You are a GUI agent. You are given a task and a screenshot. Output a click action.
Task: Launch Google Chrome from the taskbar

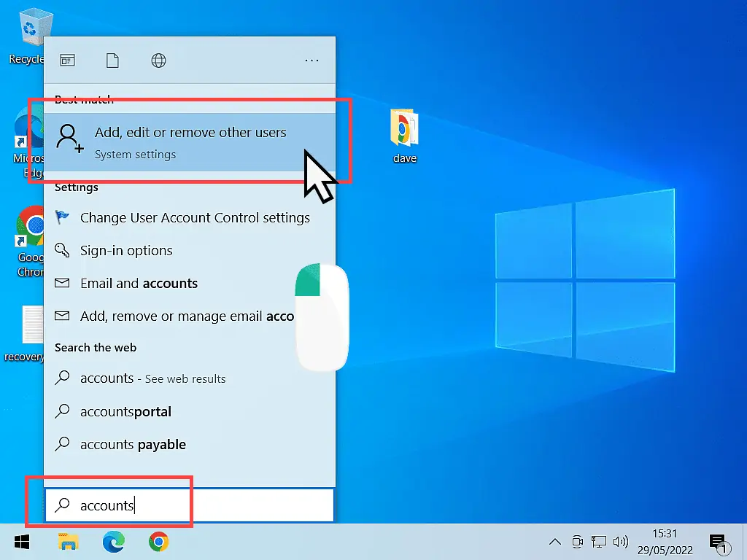click(159, 542)
